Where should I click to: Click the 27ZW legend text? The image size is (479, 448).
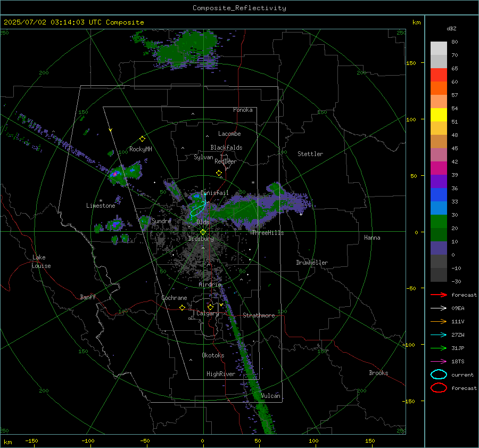(458, 335)
